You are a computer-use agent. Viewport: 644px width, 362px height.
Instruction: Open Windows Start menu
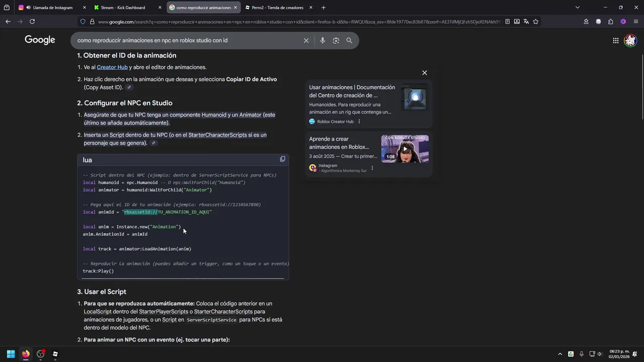click(x=11, y=354)
